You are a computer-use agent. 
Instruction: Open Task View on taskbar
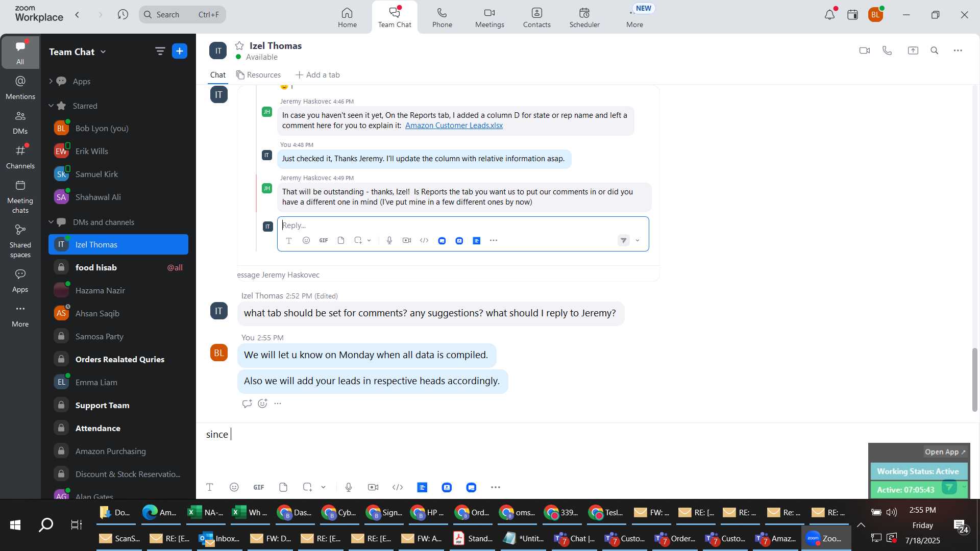click(76, 524)
